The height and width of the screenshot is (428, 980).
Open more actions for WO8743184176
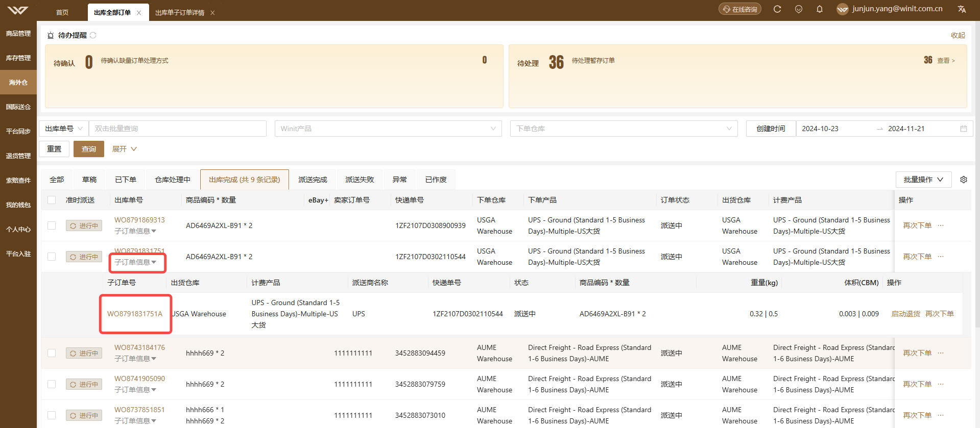[x=941, y=353]
